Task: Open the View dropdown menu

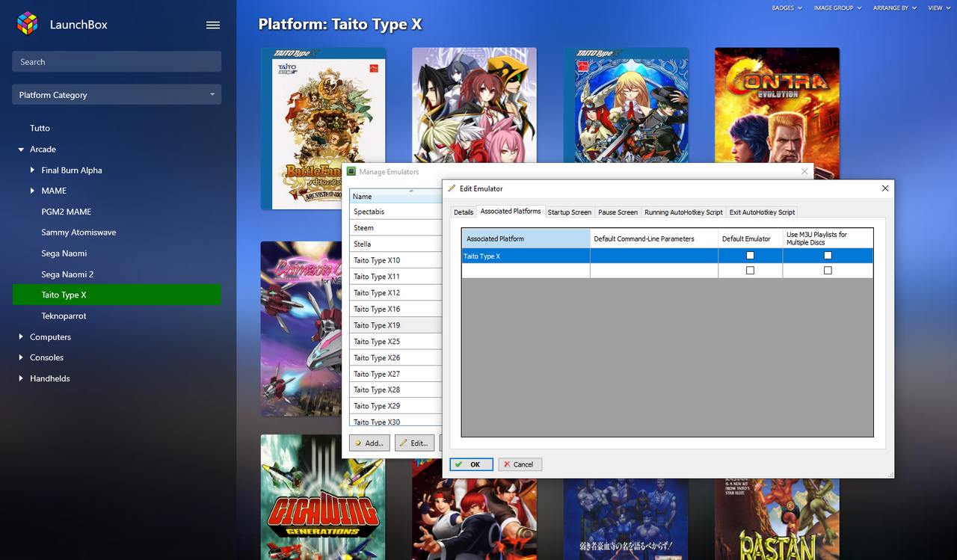Action: [938, 7]
